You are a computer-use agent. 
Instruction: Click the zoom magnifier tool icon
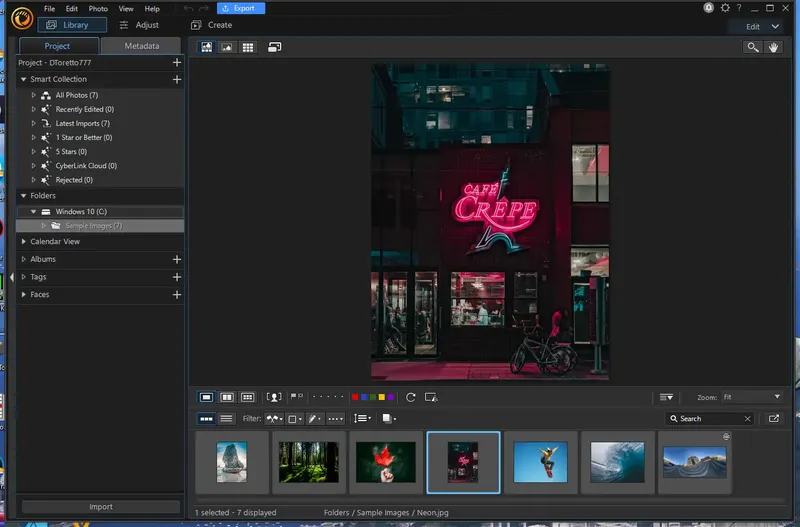[x=752, y=47]
